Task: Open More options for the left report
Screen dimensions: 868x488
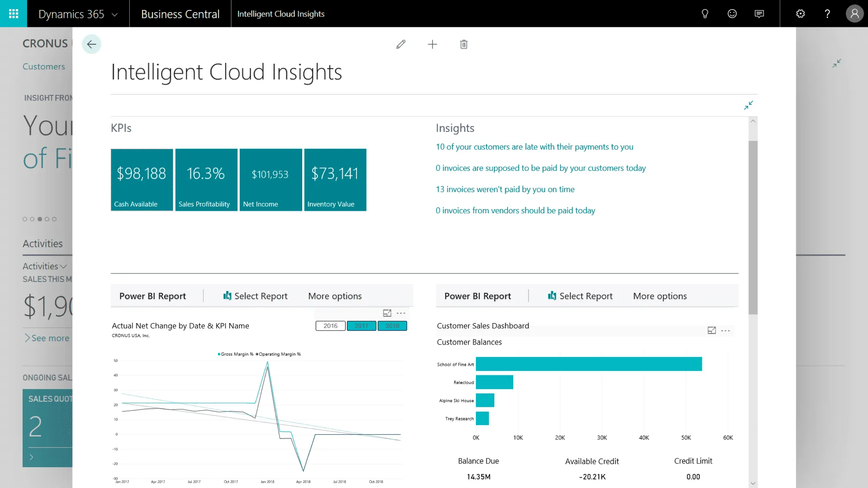Action: tap(334, 295)
